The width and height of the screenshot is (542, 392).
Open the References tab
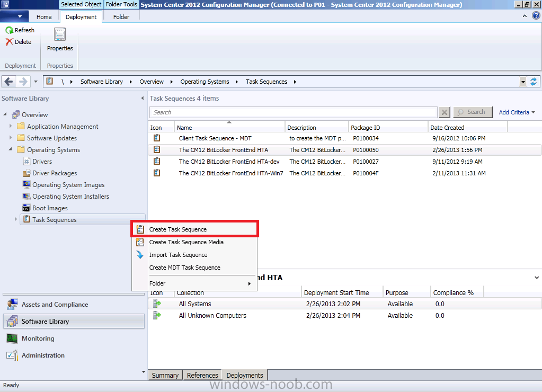(202, 376)
